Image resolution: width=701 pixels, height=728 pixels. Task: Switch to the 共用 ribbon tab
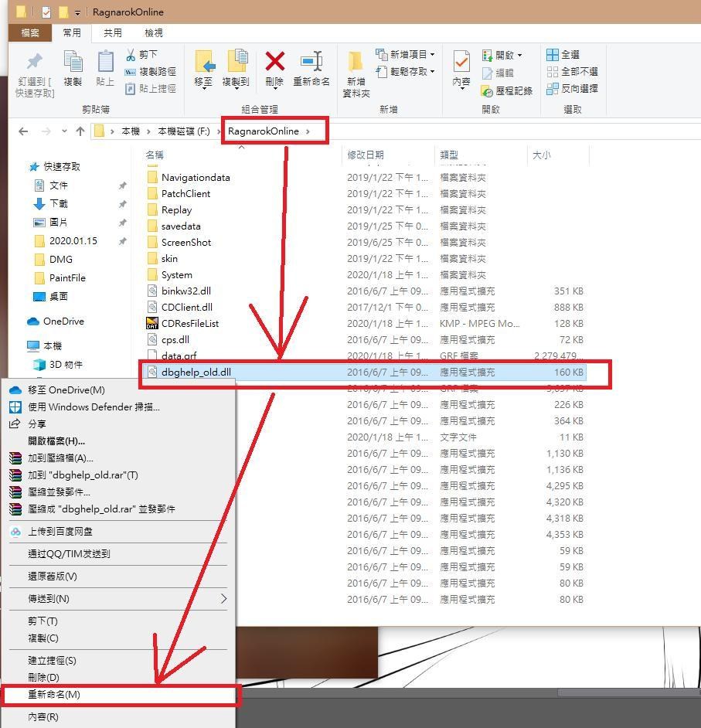[x=113, y=33]
